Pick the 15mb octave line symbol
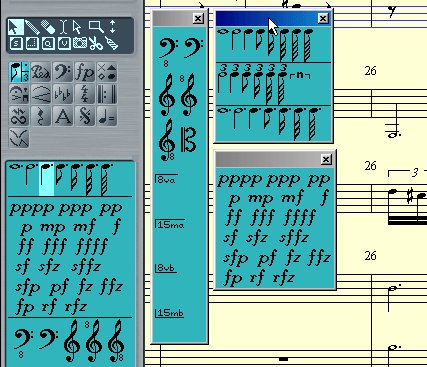The width and height of the screenshot is (427, 367). 169,313
